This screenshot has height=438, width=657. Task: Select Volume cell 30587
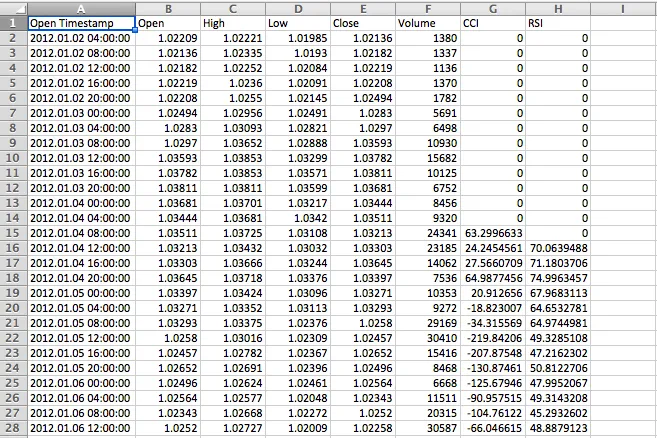coord(428,428)
